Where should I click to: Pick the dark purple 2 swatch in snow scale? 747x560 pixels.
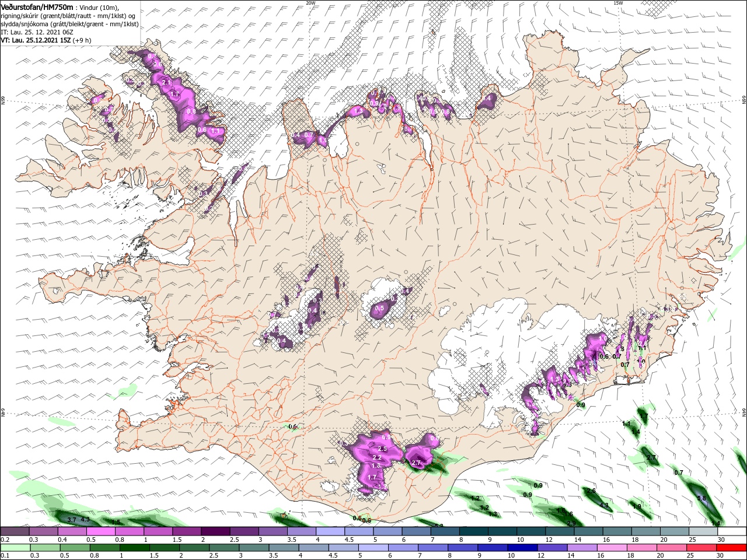click(x=215, y=531)
